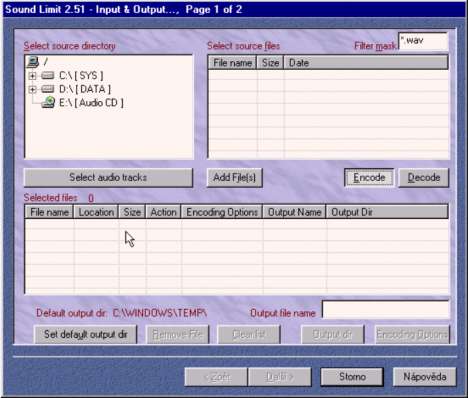Click the Output Name column header
This screenshot has width=468, height=398.
tap(294, 212)
